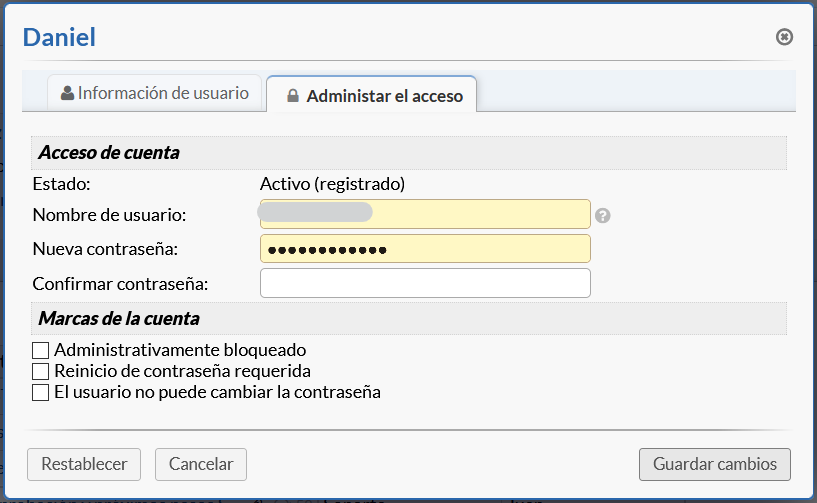Check El usuario no puede cambiar la contraseña
Image resolution: width=817 pixels, height=503 pixels.
pyautogui.click(x=41, y=392)
